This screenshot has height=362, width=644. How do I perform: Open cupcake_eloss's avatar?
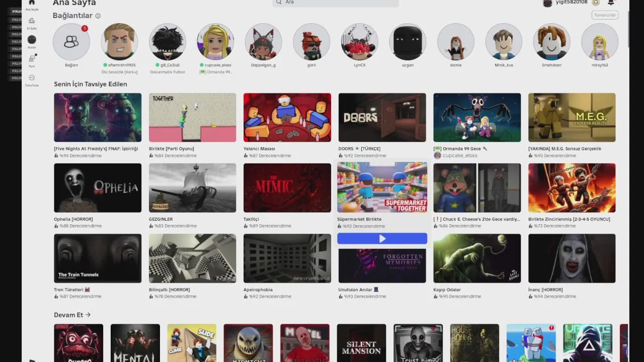click(215, 42)
